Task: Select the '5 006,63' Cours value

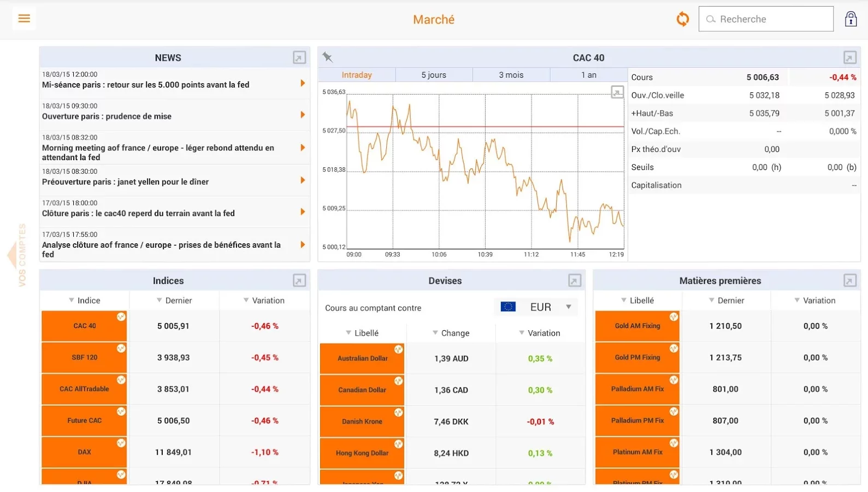Action: [x=763, y=77]
